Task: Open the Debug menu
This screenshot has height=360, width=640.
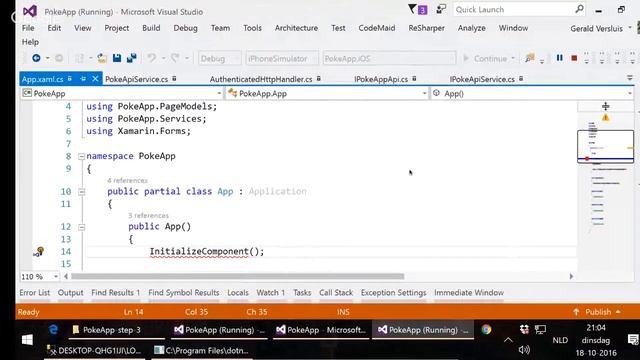Action: click(x=185, y=28)
